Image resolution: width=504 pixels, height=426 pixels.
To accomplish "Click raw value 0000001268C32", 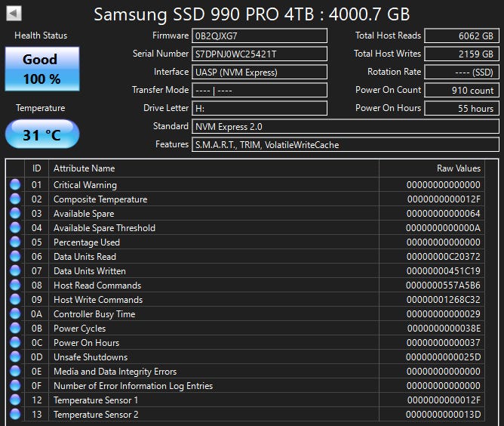I will tap(443, 300).
